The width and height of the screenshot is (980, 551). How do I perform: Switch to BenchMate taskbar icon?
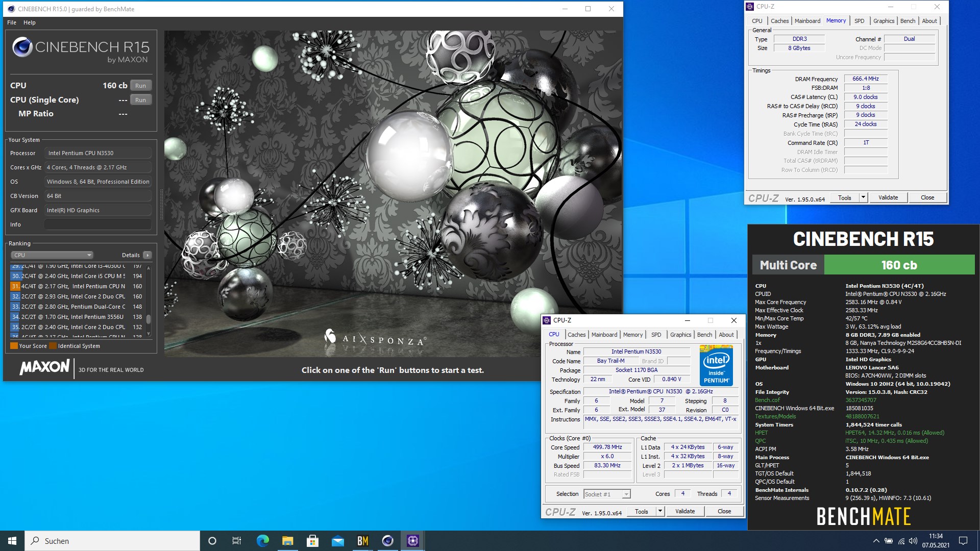coord(362,541)
